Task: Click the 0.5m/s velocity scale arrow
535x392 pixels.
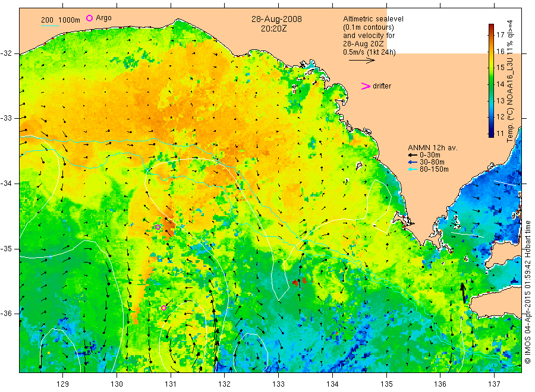Action: coord(362,61)
